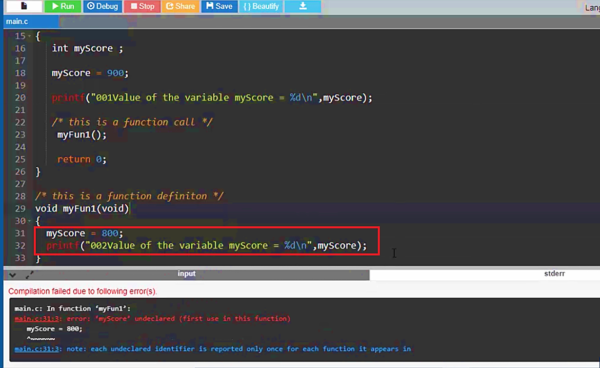Expand console to fullscreen with arrows icon
The width and height of the screenshot is (600, 368).
[29, 275]
